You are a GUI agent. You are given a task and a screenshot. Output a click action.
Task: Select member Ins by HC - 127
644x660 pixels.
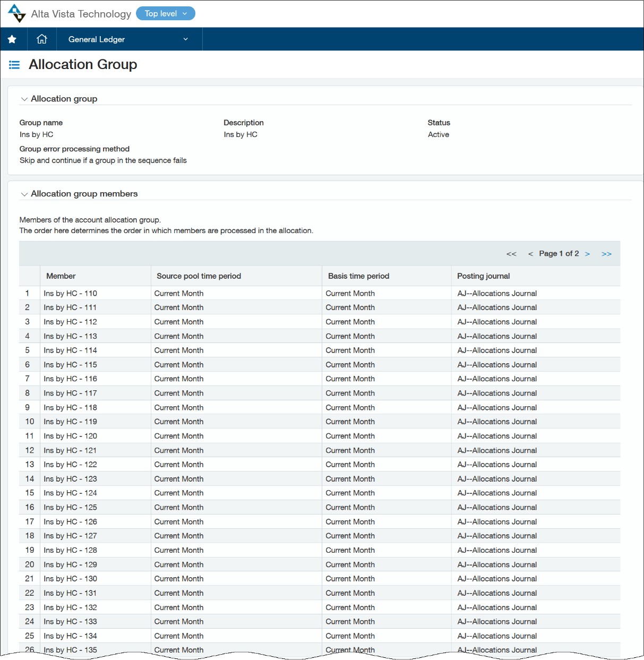click(x=71, y=536)
